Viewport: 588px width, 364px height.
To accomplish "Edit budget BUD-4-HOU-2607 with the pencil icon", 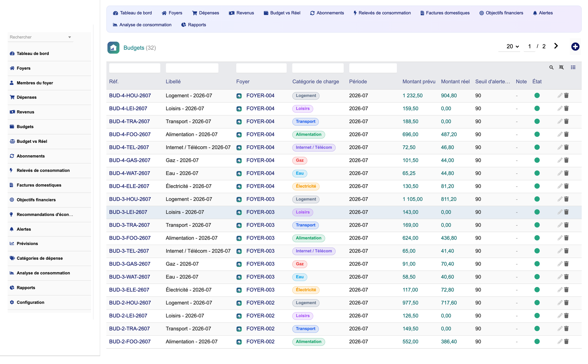I will point(560,95).
